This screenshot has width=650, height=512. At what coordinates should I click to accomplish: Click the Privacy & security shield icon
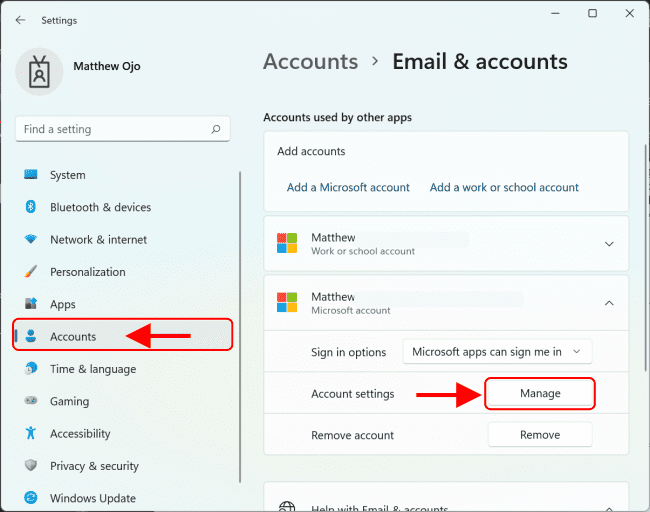[31, 466]
